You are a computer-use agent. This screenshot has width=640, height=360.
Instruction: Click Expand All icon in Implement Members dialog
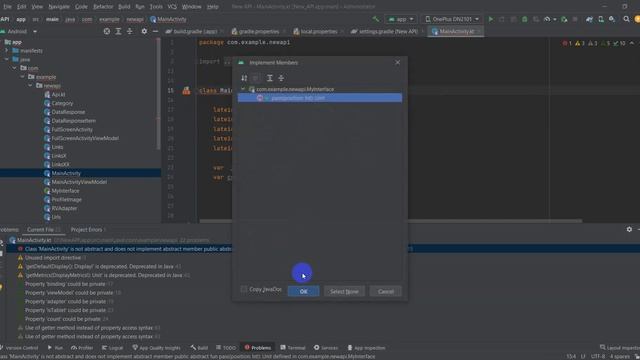click(x=269, y=78)
